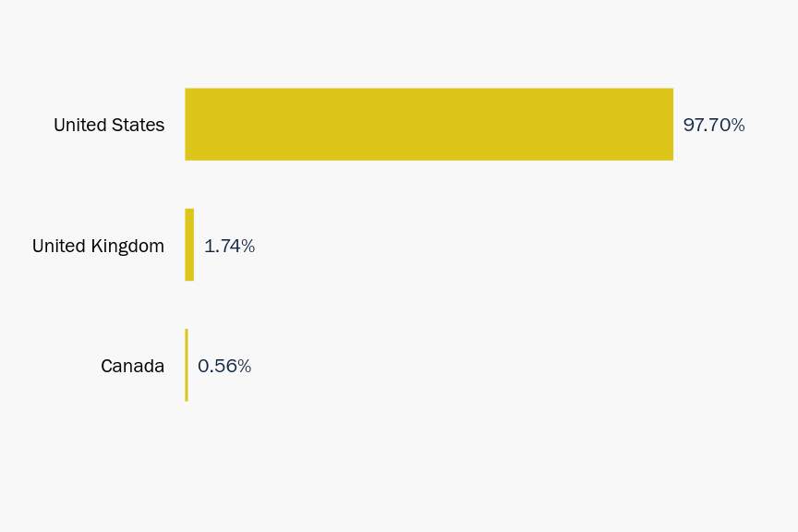
Task: Select the United States axis label
Action: point(109,125)
